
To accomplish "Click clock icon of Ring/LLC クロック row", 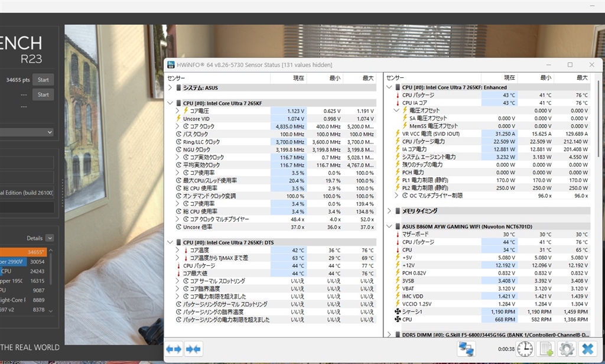I will (178, 142).
